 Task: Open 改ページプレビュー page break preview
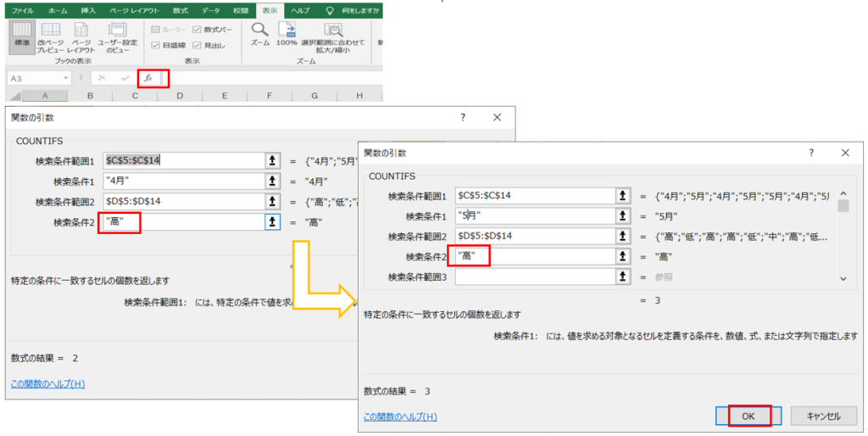[52, 37]
